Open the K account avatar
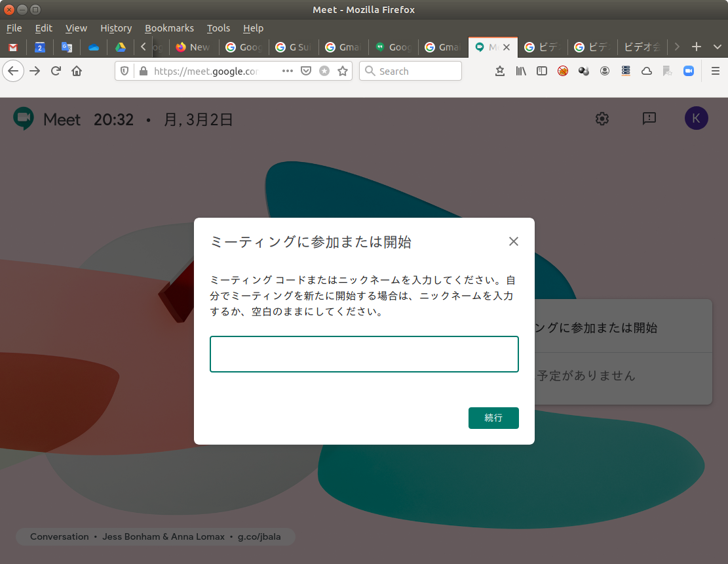Image resolution: width=728 pixels, height=564 pixels. coord(696,118)
